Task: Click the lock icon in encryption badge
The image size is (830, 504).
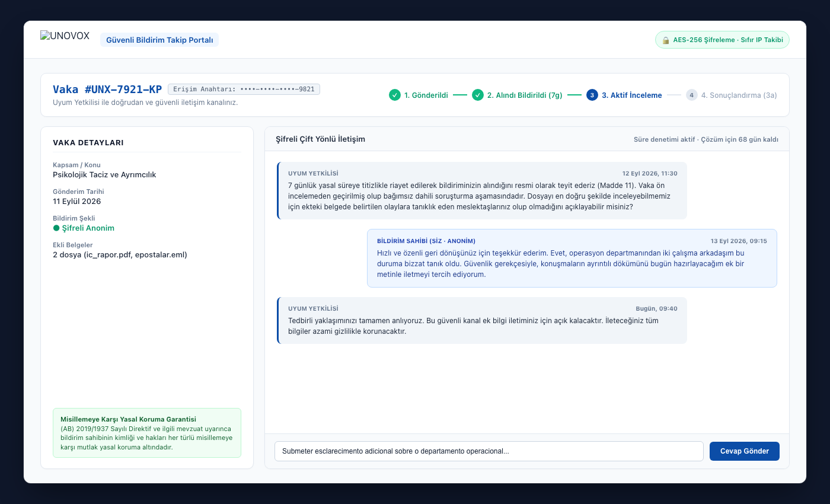Action: pos(666,40)
